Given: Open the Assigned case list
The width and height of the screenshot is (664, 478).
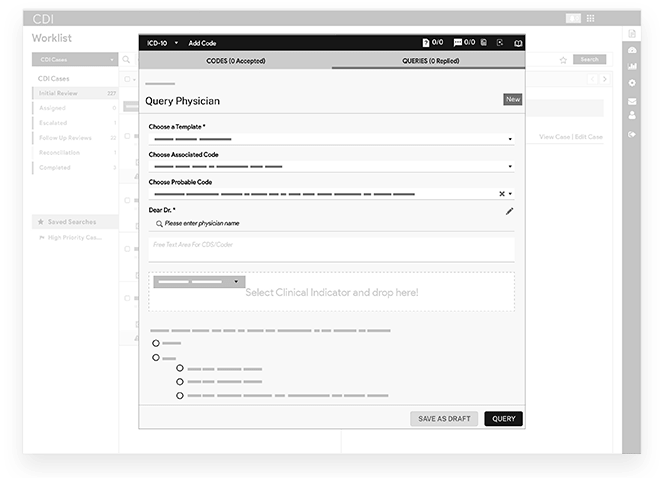Looking at the screenshot, I should pyautogui.click(x=75, y=108).
